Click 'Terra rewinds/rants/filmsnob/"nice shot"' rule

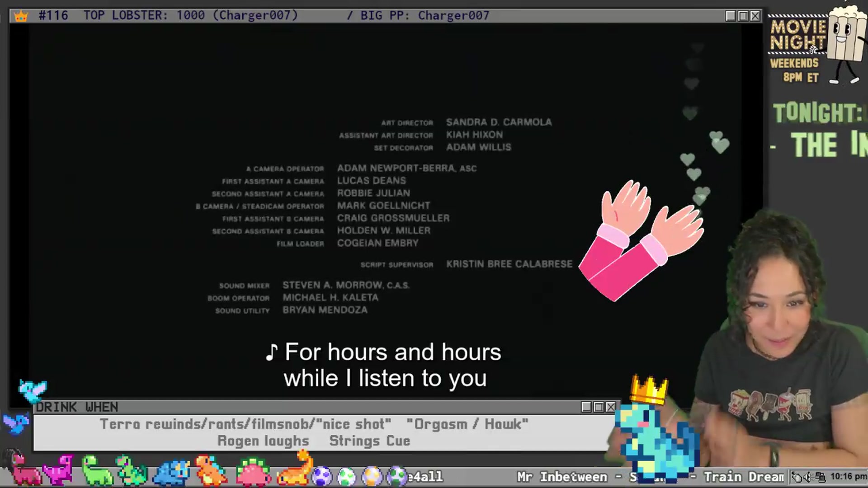[245, 424]
